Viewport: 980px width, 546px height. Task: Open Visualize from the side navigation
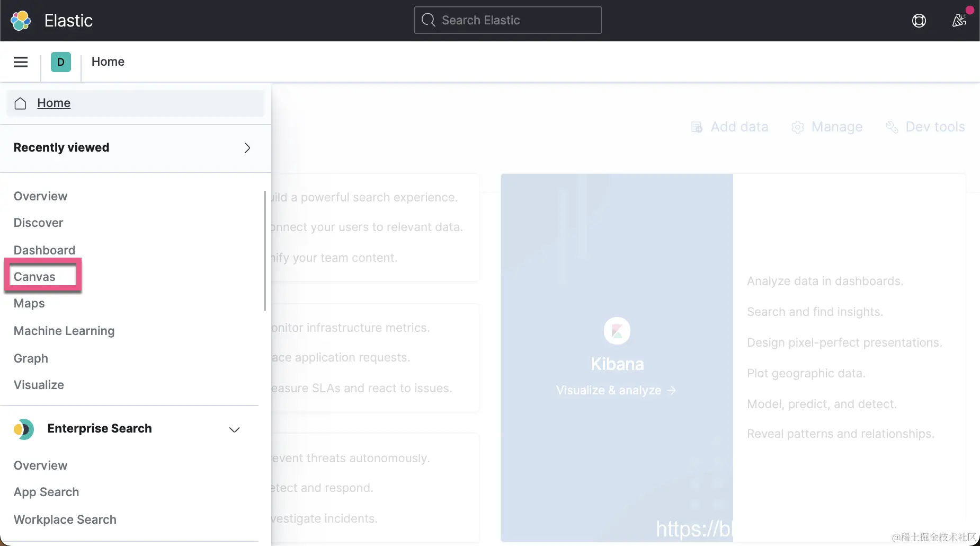pyautogui.click(x=39, y=385)
